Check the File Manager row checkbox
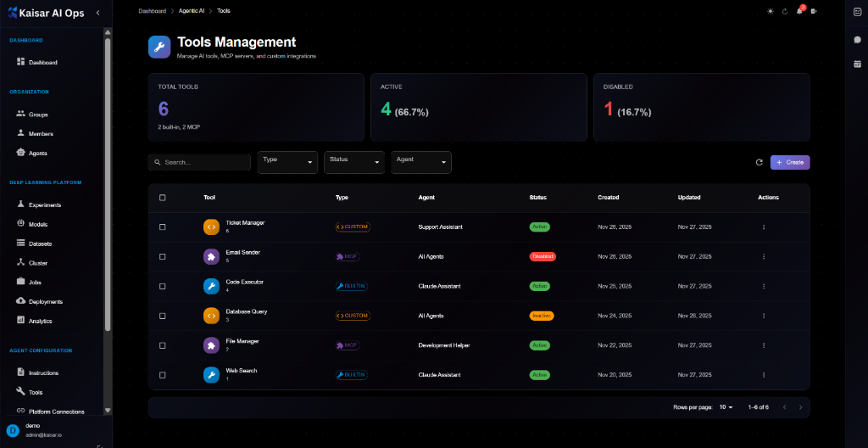The height and width of the screenshot is (448, 868). coord(162,345)
